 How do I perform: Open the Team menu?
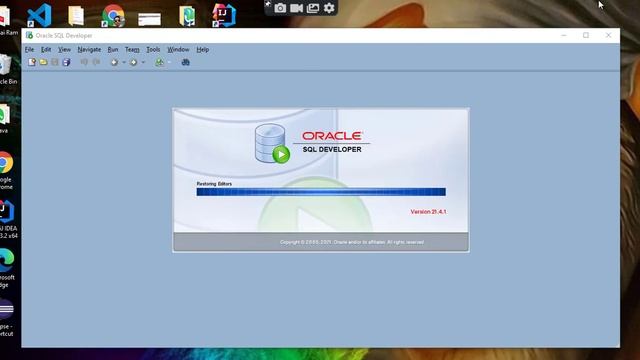tap(132, 49)
